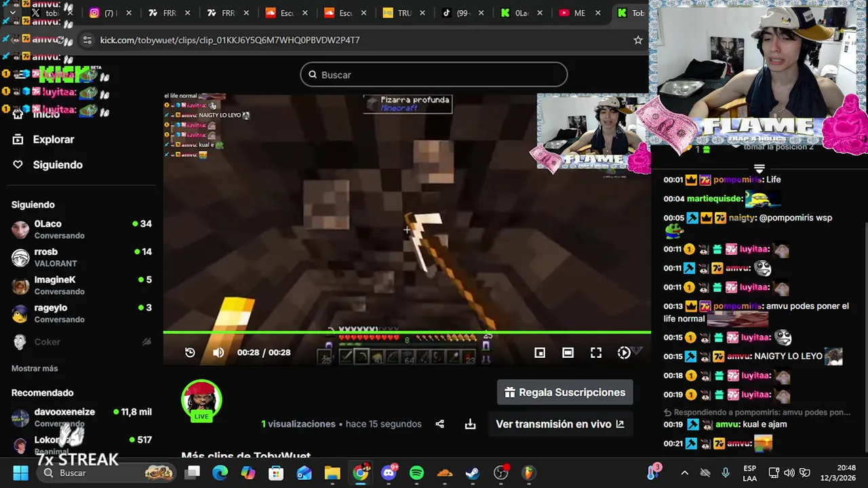This screenshot has height=488, width=868.
Task: Open 0Laco channel in following list
Action: 81,229
